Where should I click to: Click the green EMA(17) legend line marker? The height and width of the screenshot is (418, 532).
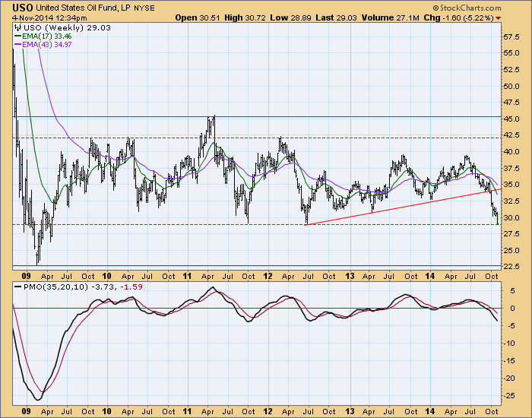click(17, 36)
